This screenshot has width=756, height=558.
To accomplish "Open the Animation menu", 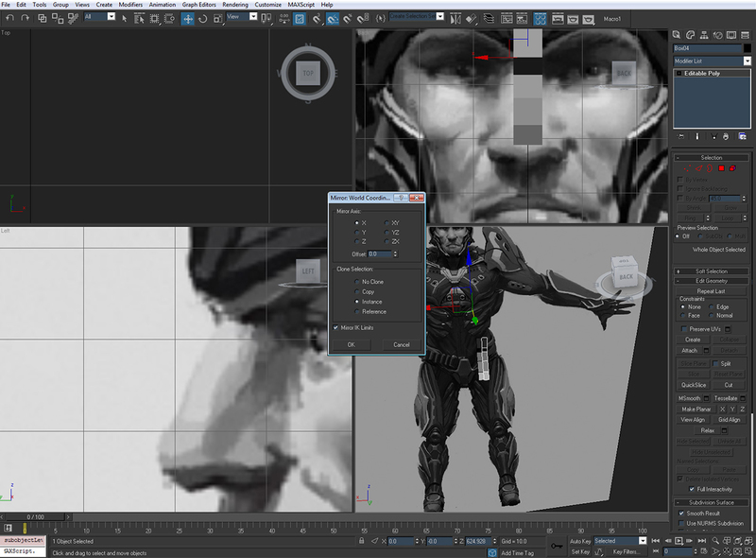I will [x=163, y=5].
